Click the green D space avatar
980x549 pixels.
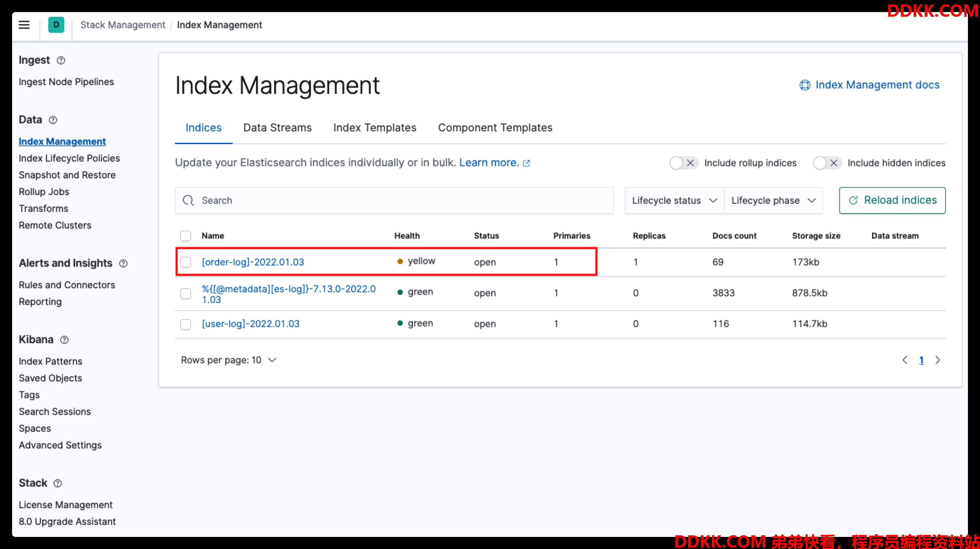point(56,25)
